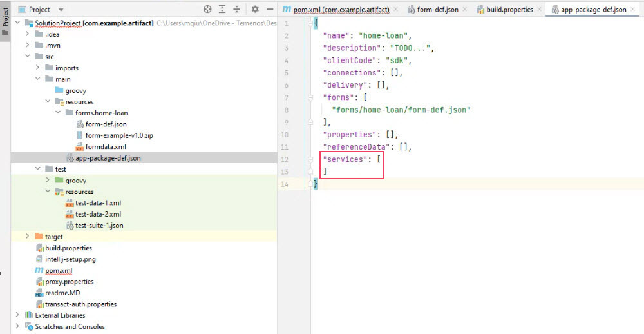The image size is (644, 334).
Task: Click the "description" key on line 3
Action: (352, 48)
